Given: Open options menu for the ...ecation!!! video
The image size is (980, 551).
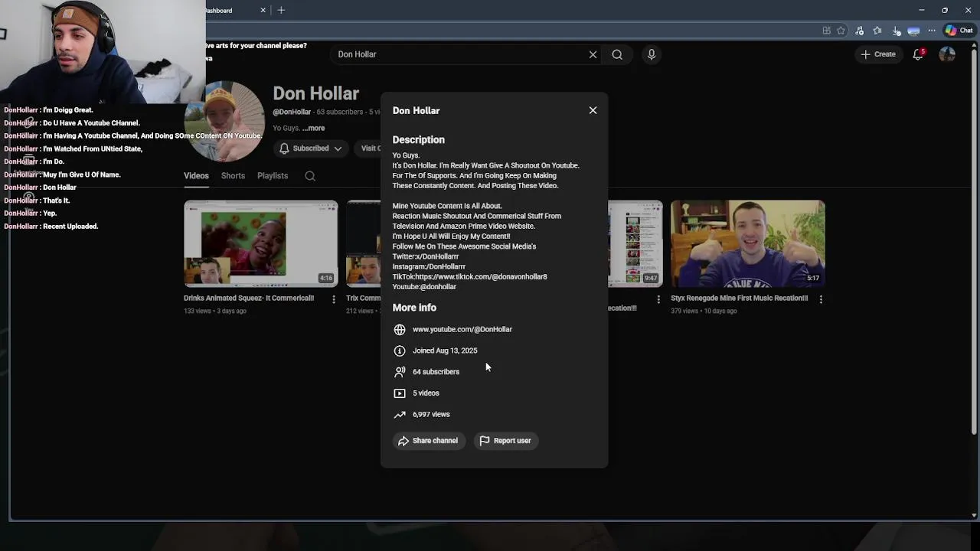Looking at the screenshot, I should [x=658, y=299].
